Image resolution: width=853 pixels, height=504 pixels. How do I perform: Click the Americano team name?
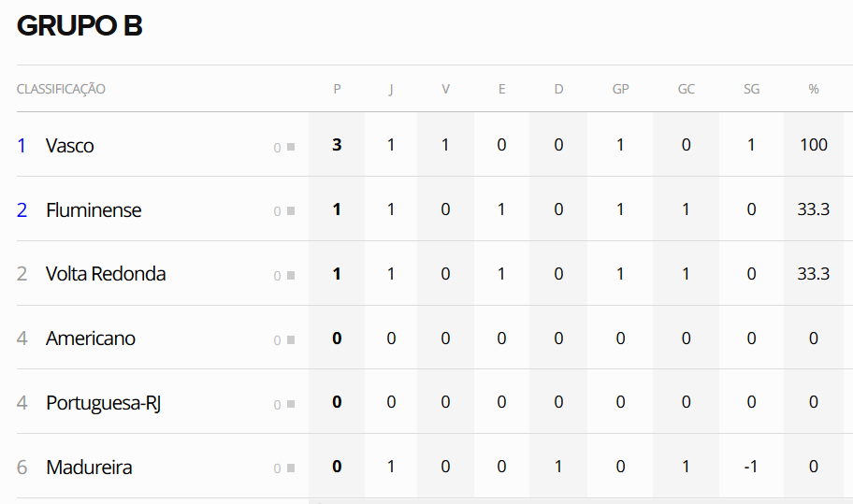tap(91, 338)
